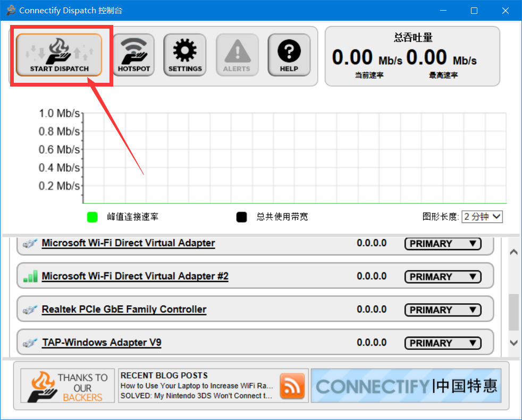The image size is (522, 420).
Task: Expand PRIMARY dropdown for TAP-Windows Adapter V9
Action: [442, 344]
